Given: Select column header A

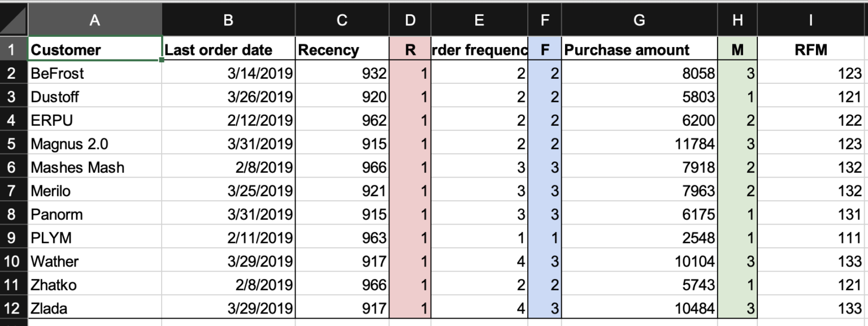Looking at the screenshot, I should [94, 20].
